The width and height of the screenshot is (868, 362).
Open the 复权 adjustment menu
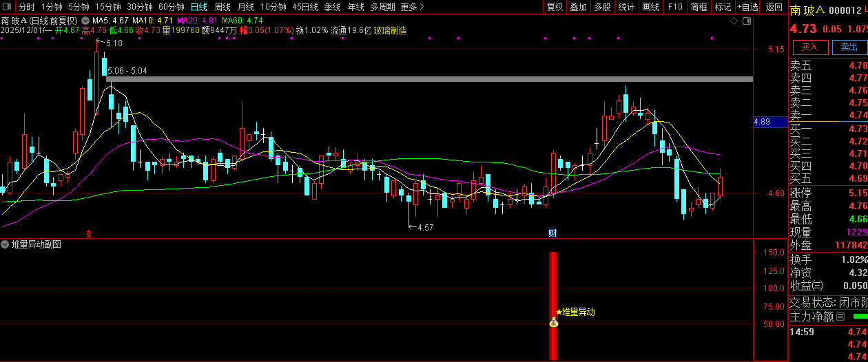(x=555, y=7)
